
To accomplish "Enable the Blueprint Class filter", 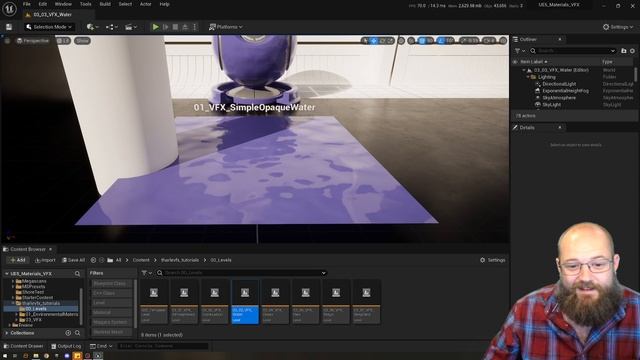I will click(x=111, y=283).
